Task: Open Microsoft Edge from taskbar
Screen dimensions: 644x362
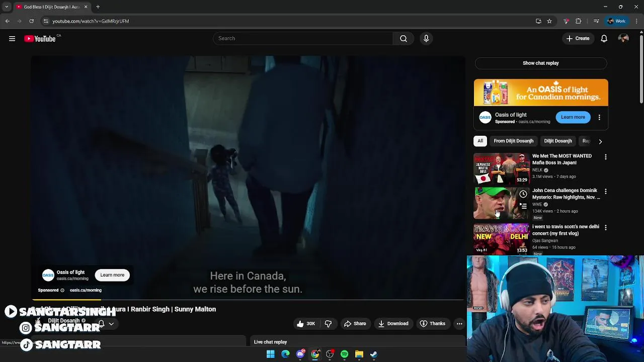Action: [x=285, y=354]
